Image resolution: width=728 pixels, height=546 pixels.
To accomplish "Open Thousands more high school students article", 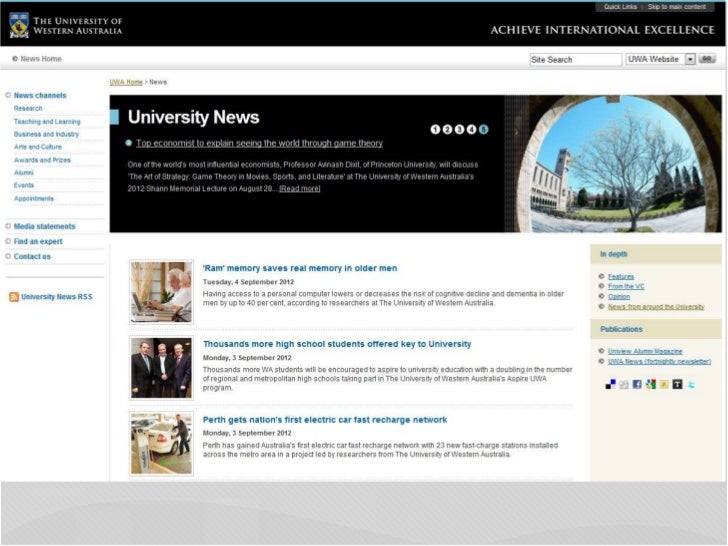I will [337, 344].
